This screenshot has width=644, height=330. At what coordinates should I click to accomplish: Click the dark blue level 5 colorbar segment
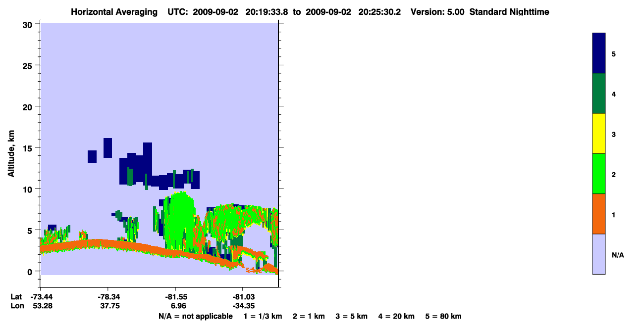[x=599, y=53]
